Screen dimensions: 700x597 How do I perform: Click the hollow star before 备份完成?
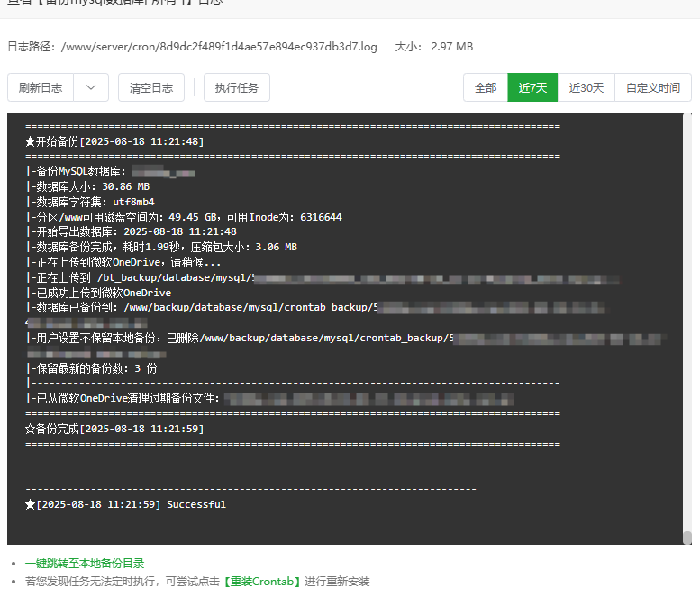point(30,429)
